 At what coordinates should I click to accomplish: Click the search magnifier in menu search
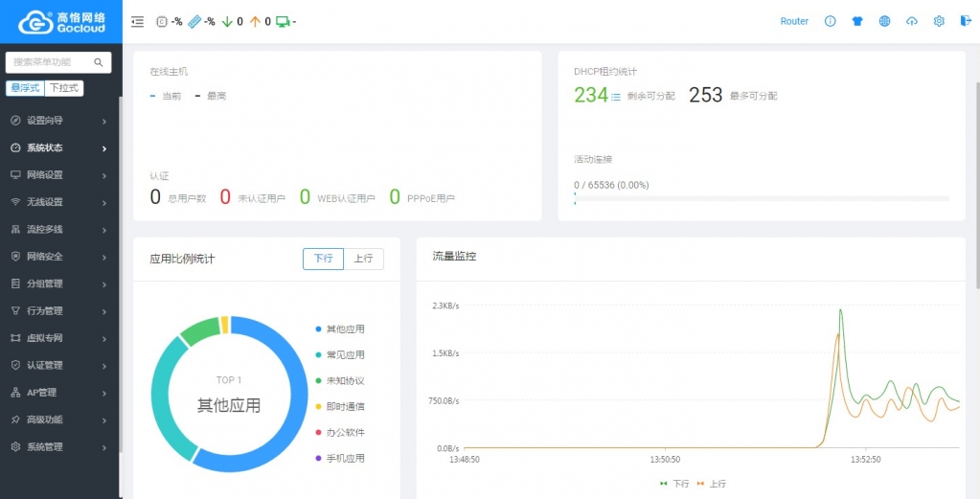pyautogui.click(x=98, y=62)
